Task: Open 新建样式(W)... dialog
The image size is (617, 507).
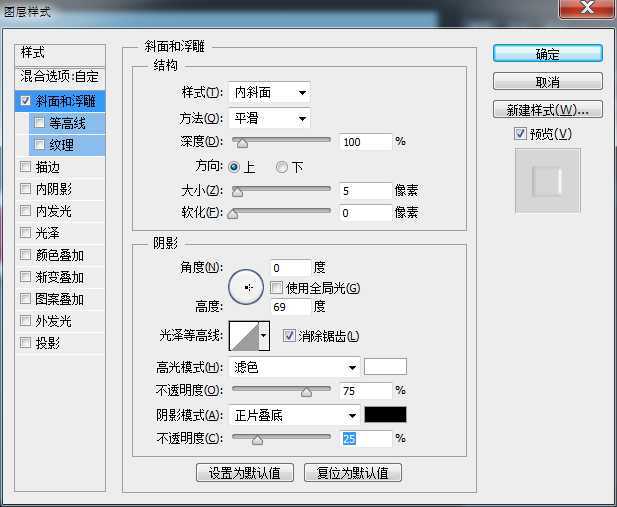Action: [547, 109]
